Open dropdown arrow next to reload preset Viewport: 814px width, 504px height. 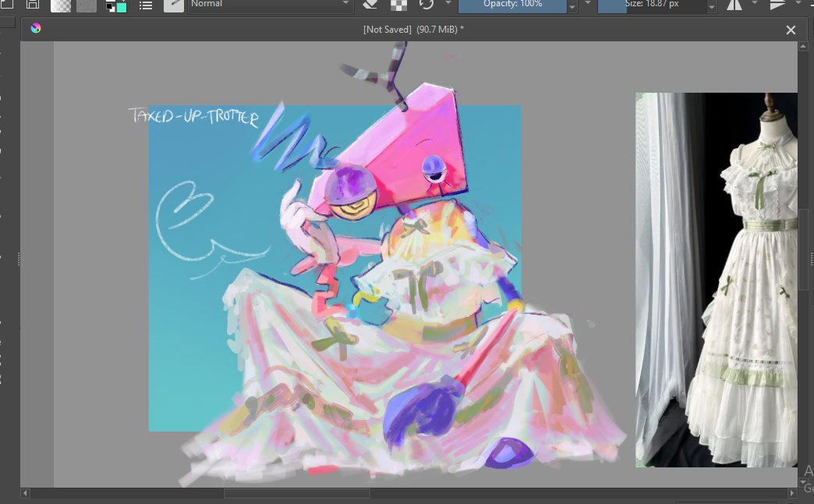(x=448, y=3)
